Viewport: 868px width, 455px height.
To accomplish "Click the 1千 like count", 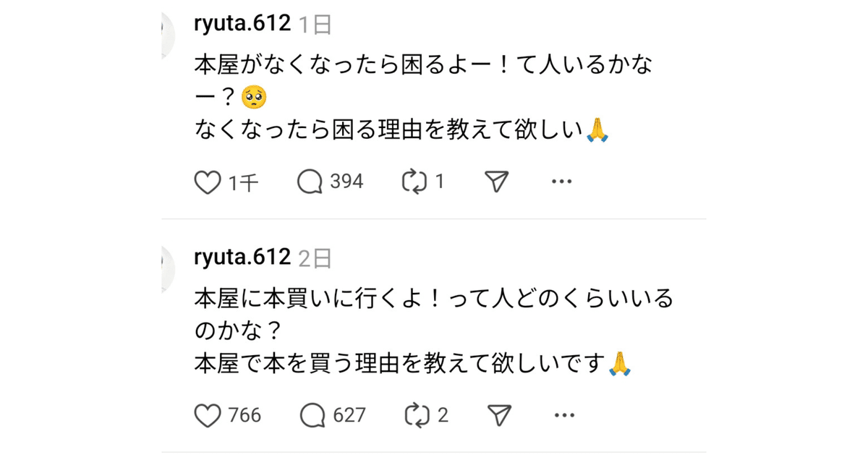I will [244, 183].
